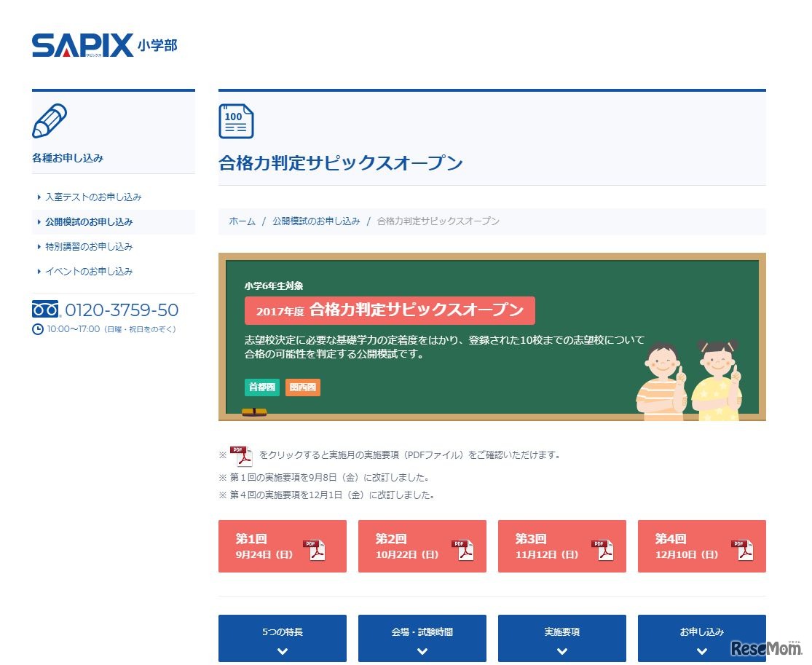The image size is (812, 665).
Task: Click the clock icon beside 10:00～17:00
Action: click(x=38, y=329)
